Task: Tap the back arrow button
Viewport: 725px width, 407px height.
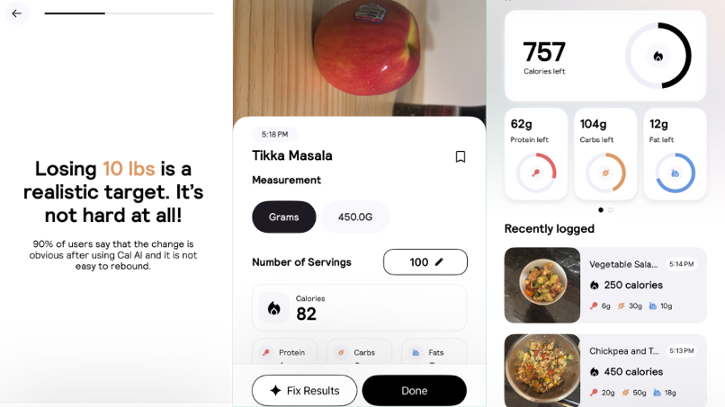Action: 16,13
